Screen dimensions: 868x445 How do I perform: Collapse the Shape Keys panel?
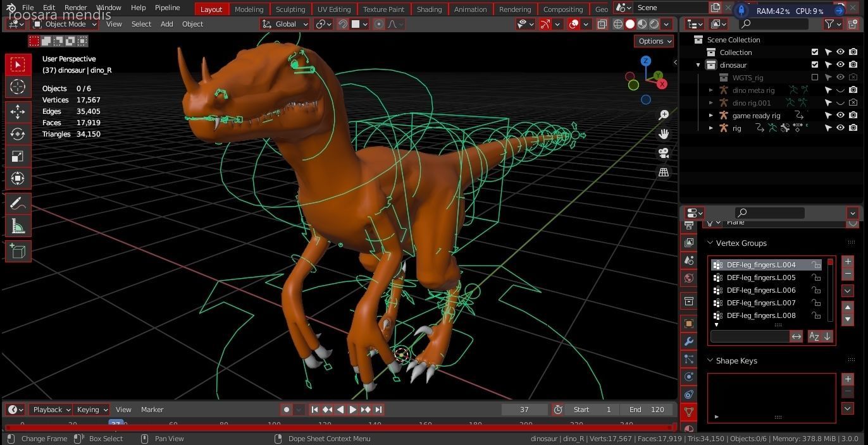click(x=710, y=360)
